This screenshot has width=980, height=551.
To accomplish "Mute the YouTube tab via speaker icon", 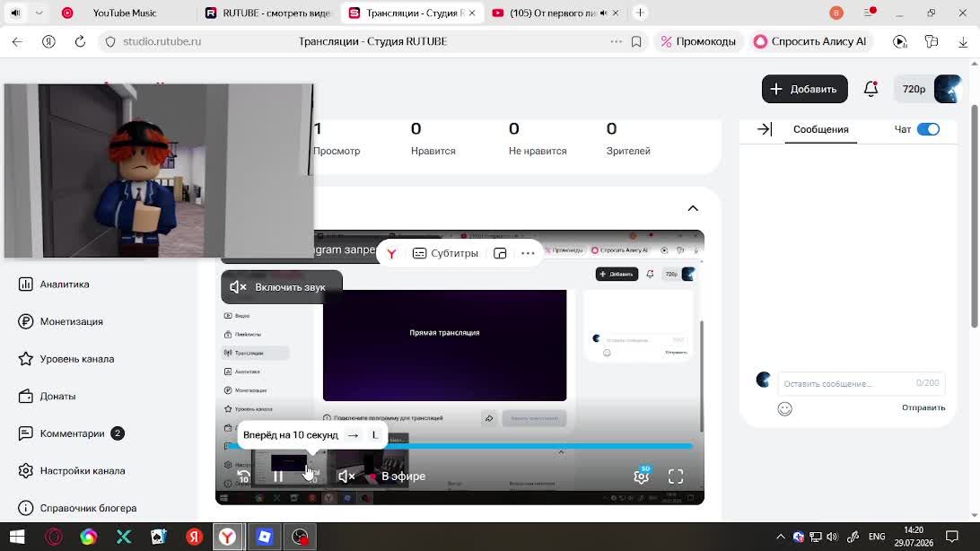I will (x=603, y=13).
